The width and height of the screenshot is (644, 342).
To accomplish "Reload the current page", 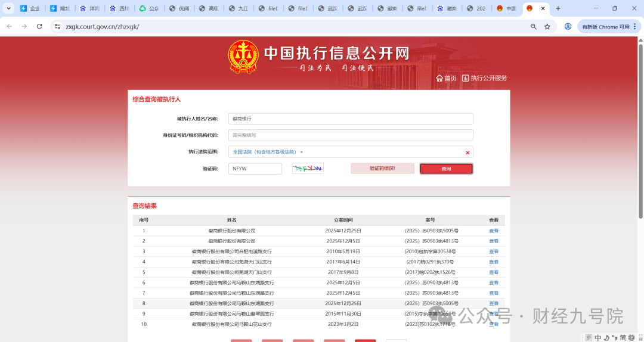I will pos(39,27).
